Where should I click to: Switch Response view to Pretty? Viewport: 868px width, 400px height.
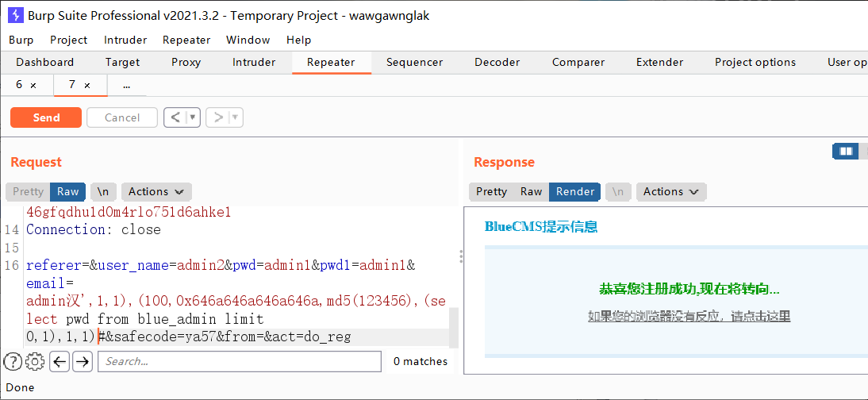click(492, 192)
